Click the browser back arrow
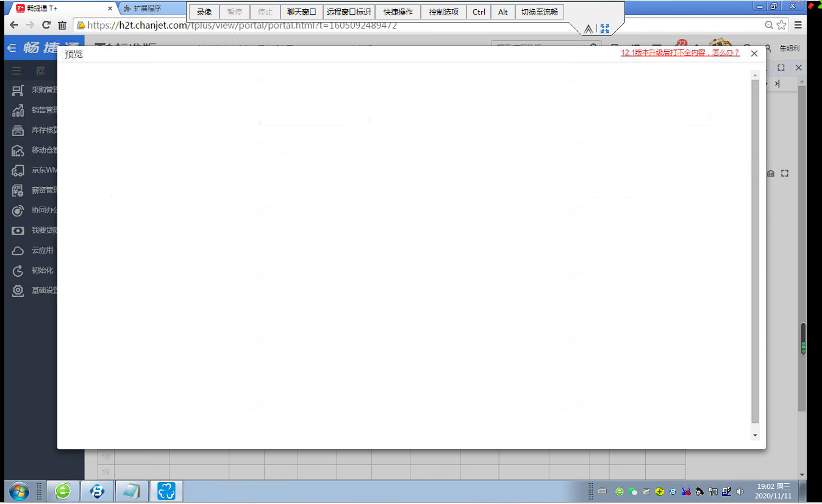This screenshot has width=822, height=504. pos(14,25)
